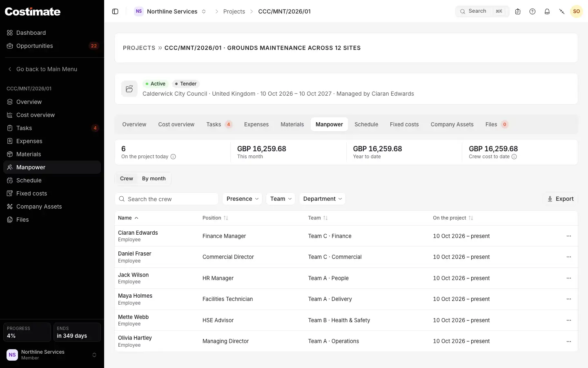Open row actions for Jack Wilson
The width and height of the screenshot is (588, 368).
point(569,278)
